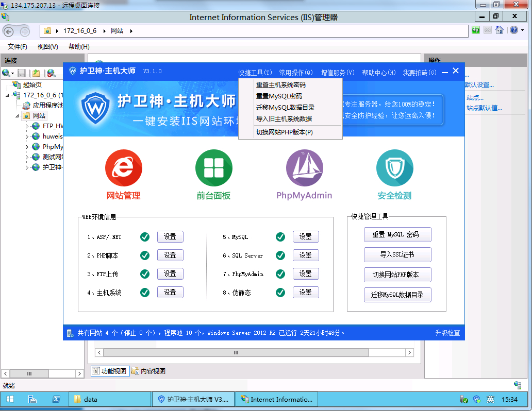Click IIS back navigation arrow
The width and height of the screenshot is (532, 411).
click(x=8, y=31)
